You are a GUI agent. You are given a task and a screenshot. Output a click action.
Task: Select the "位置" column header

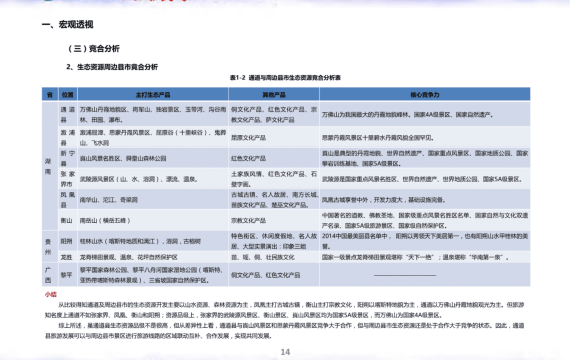pos(68,95)
